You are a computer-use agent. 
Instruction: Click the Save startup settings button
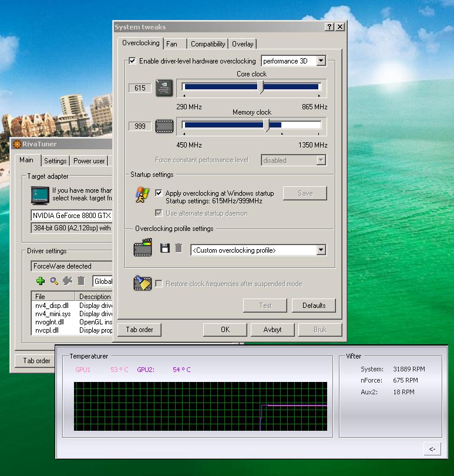[x=305, y=193]
